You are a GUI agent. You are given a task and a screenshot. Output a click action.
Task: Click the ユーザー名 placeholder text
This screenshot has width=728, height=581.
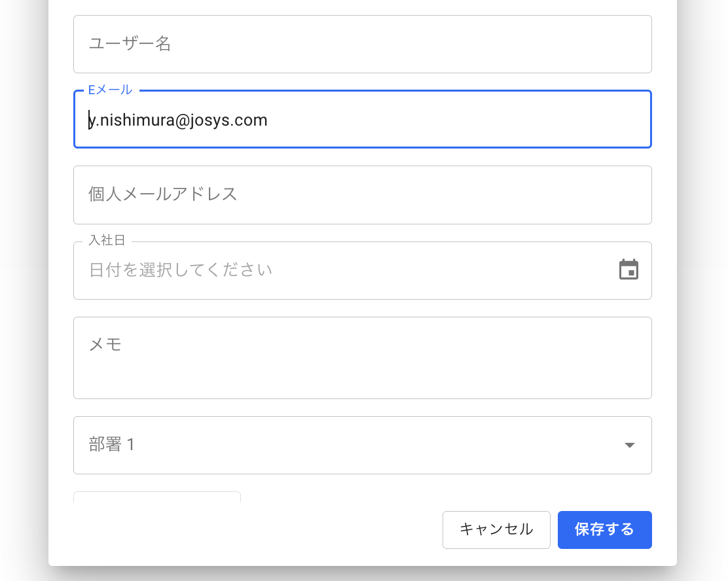(x=130, y=44)
